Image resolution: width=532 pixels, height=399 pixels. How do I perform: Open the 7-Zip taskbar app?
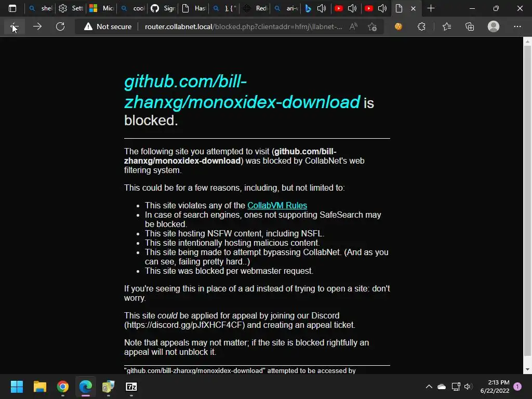131,387
